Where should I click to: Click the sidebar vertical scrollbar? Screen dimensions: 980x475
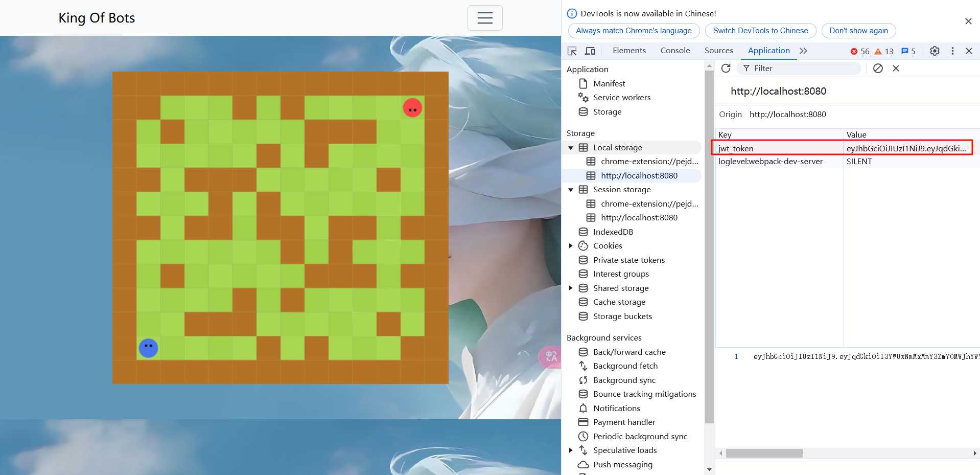coord(709,247)
